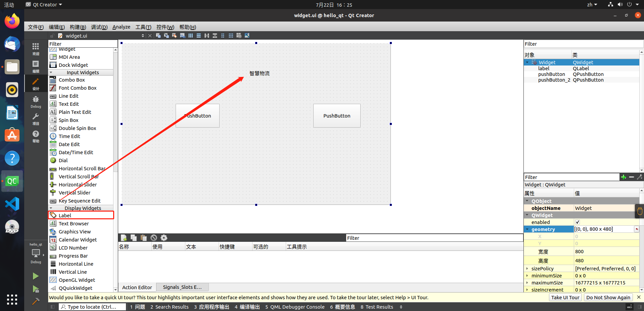Screen dimensions: 644x311
Task: Collapse the geometry property
Action: [x=527, y=229]
